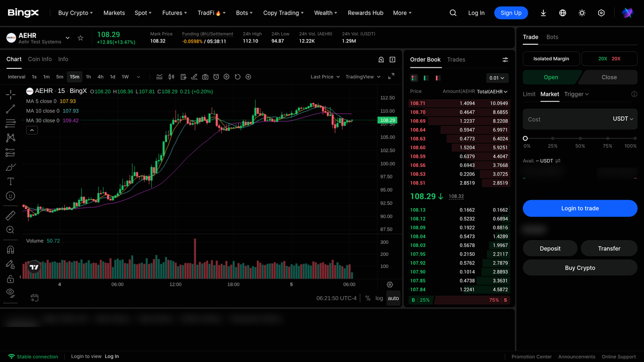Image resolution: width=644 pixels, height=362 pixels.
Task: Switch to the Trades tab
Action: pos(456,59)
